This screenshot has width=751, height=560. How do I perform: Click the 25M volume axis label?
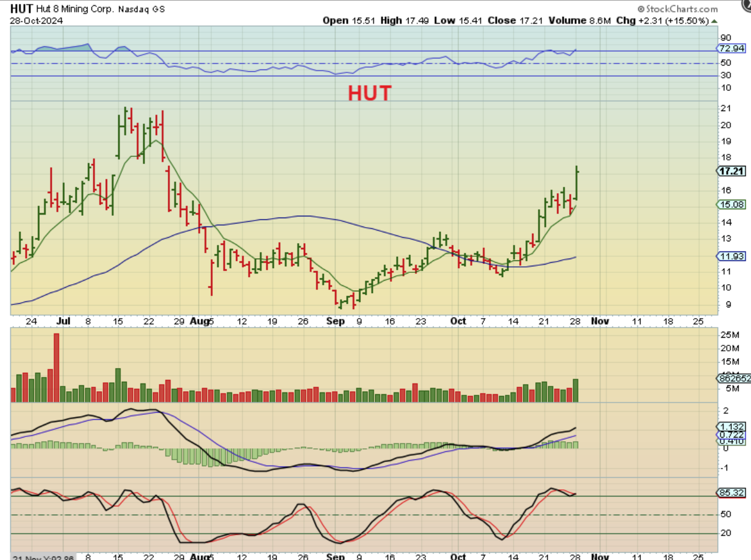[x=730, y=335]
